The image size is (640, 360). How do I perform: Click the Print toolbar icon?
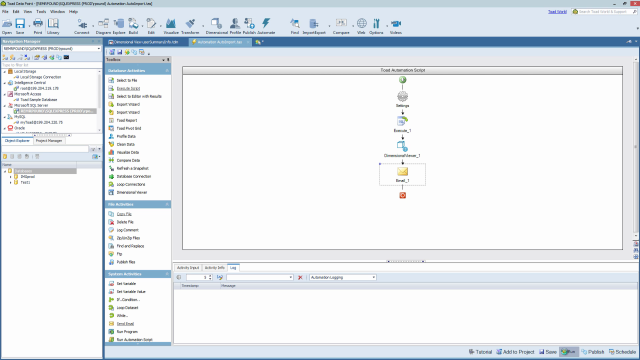click(x=38, y=26)
